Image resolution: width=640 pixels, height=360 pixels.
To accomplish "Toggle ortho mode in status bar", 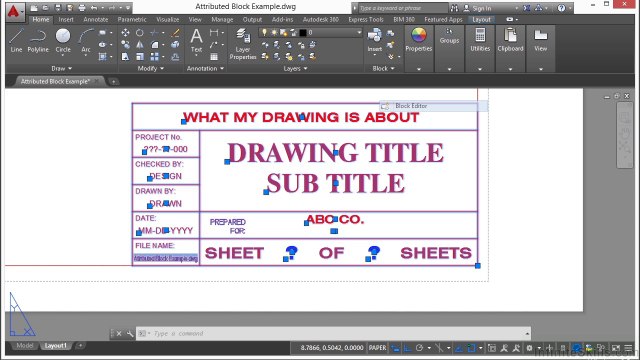I will (x=407, y=348).
